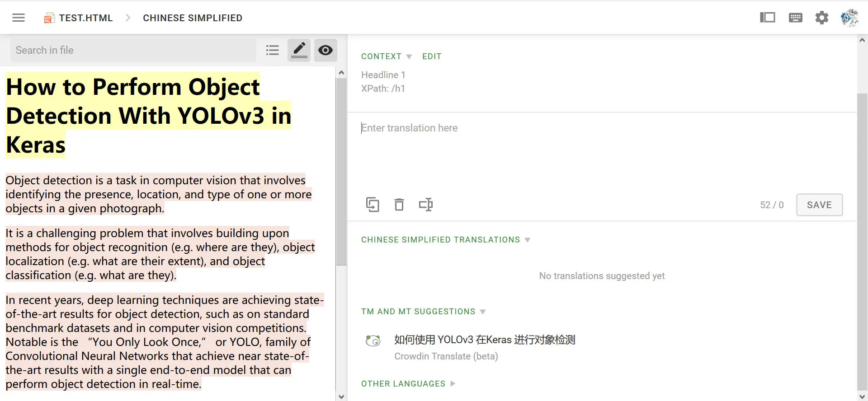Expand the Context dropdown arrow
868x401 pixels.
pos(409,57)
